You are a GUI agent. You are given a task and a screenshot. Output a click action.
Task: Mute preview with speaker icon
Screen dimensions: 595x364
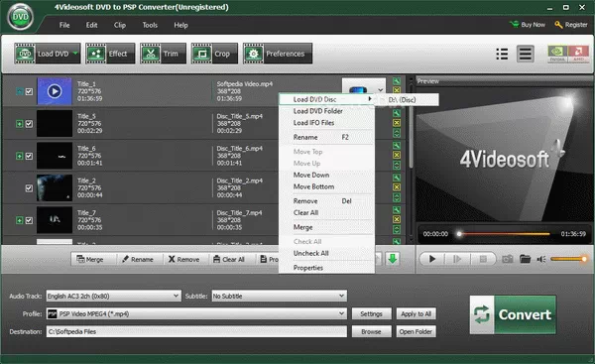click(x=541, y=259)
